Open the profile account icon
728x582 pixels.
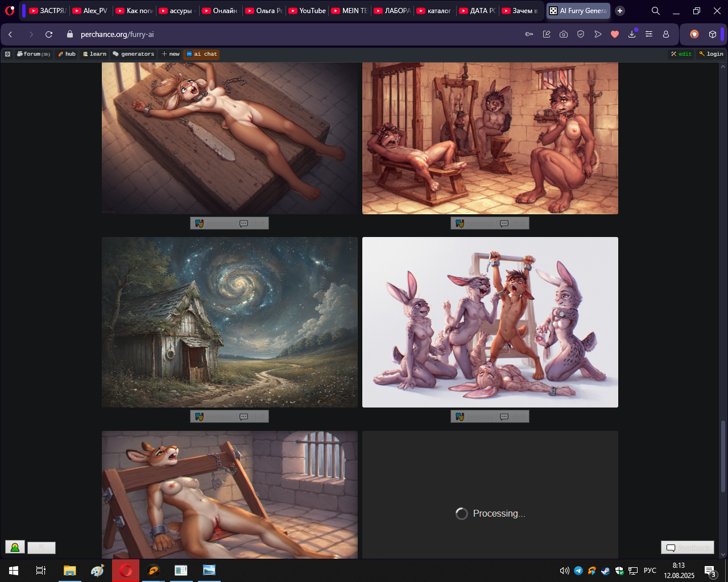666,35
